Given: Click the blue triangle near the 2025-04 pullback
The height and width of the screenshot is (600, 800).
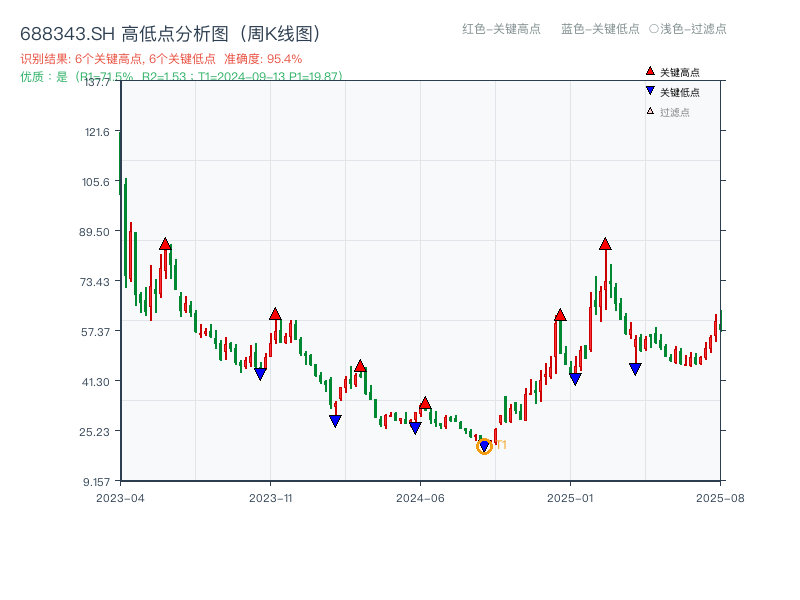Looking at the screenshot, I should (634, 369).
